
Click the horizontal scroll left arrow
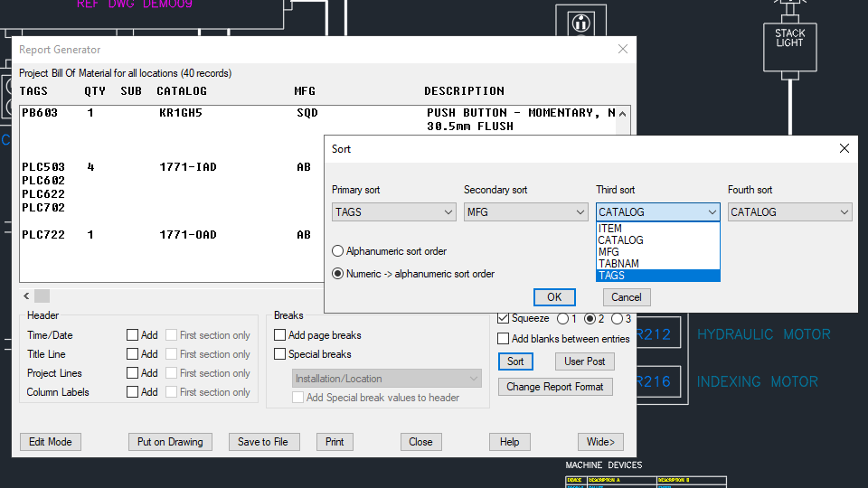[x=26, y=296]
